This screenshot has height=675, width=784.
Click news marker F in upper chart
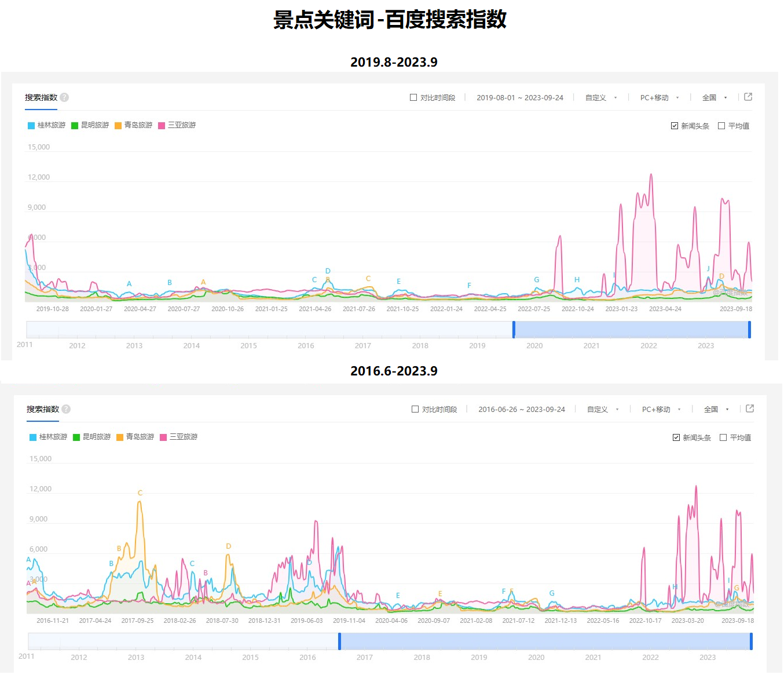469,286
